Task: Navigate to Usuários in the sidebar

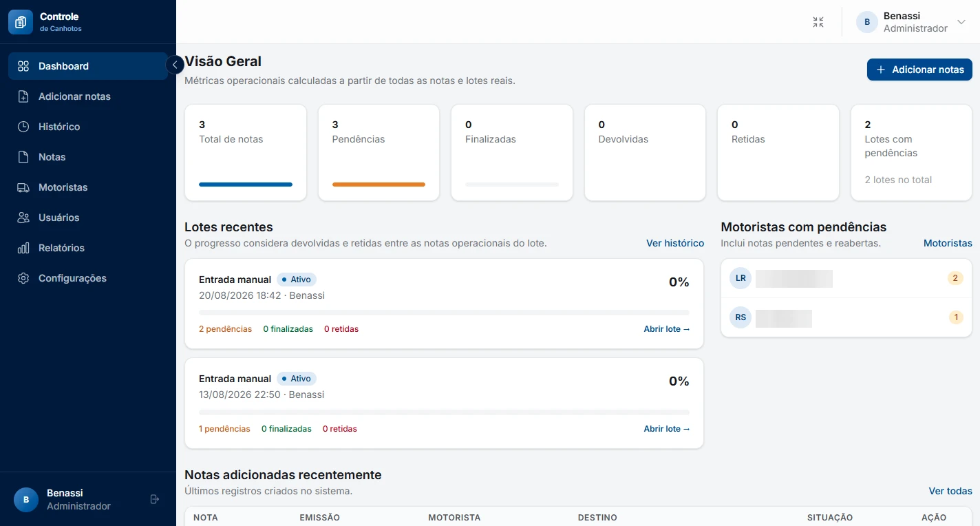Action: click(88, 218)
